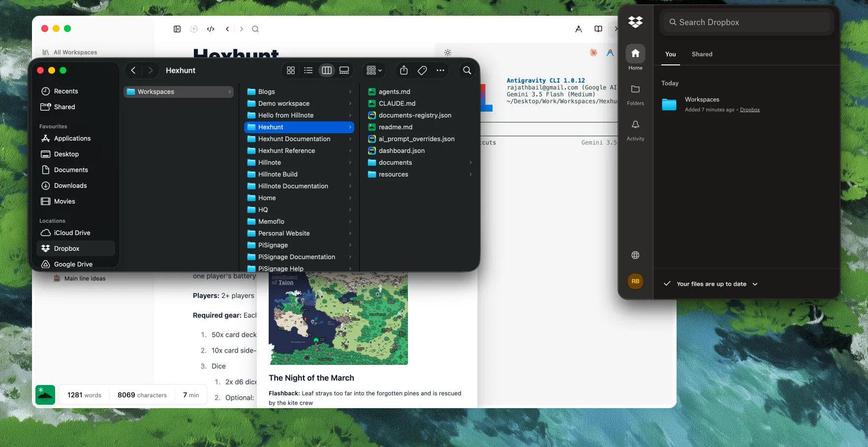Viewport: 868px width, 447px height.
Task: Click the Hillnote code view icon
Action: [x=211, y=29]
